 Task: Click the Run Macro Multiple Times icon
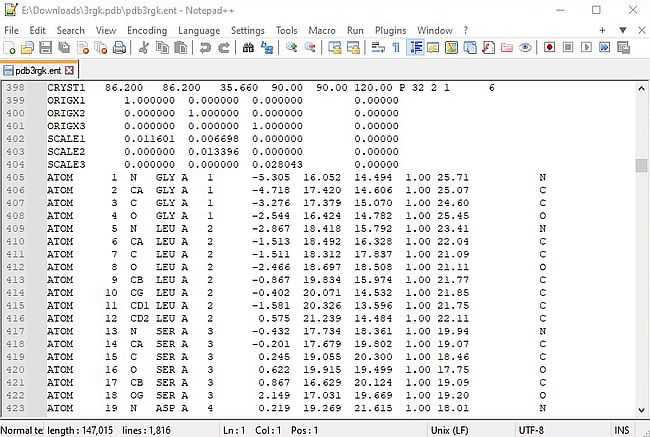pos(605,47)
